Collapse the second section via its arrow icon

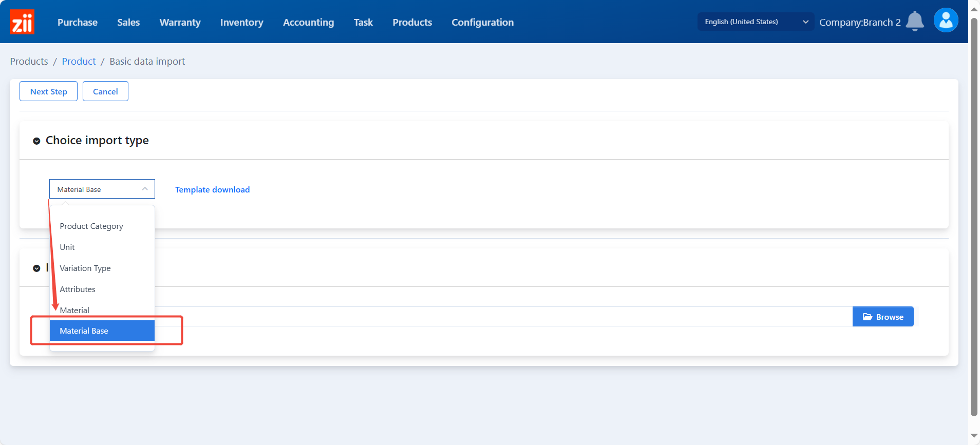point(36,268)
